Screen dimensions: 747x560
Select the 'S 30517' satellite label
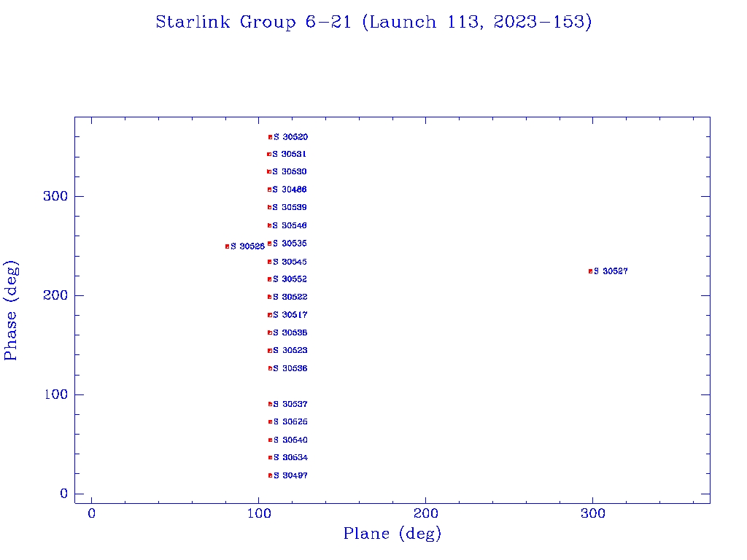290,315
